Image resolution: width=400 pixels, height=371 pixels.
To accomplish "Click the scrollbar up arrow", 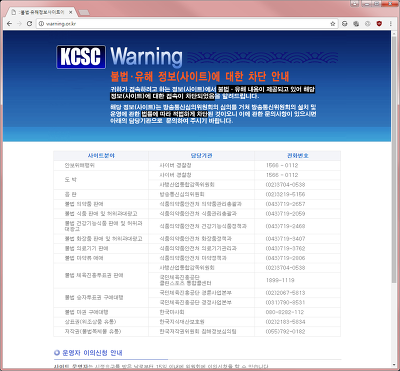I will click(x=394, y=33).
